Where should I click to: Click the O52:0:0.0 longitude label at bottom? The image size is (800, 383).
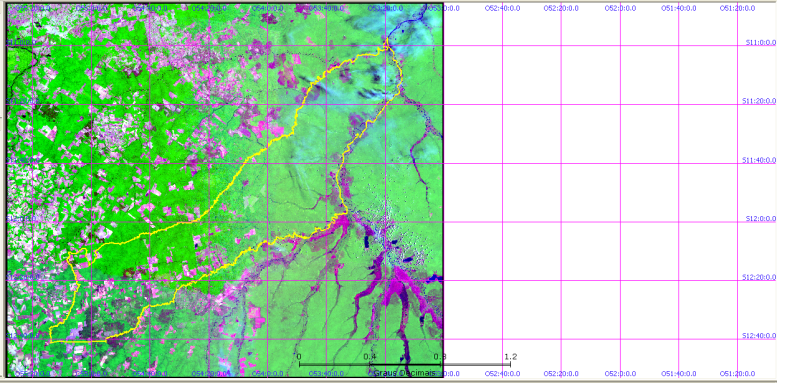point(620,373)
